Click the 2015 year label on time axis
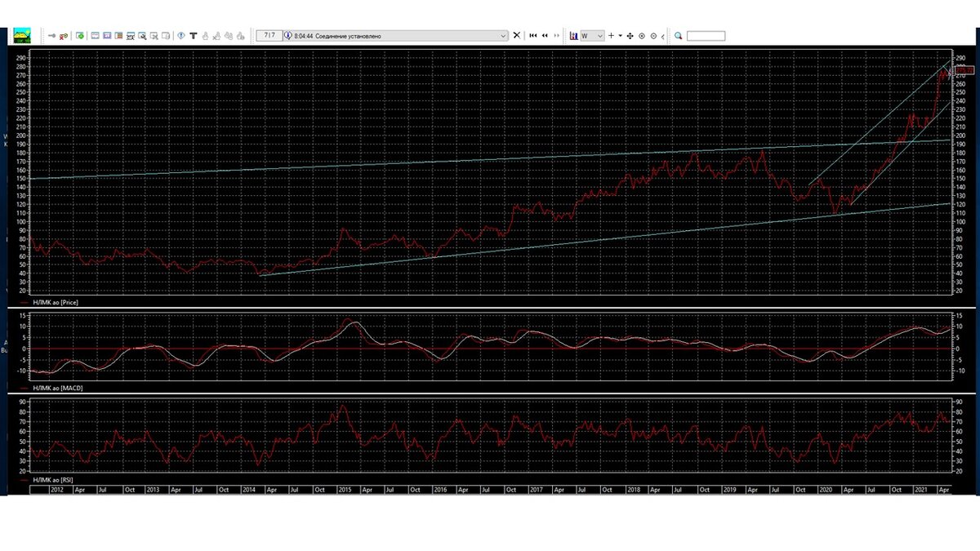The height and width of the screenshot is (551, 980). [345, 490]
